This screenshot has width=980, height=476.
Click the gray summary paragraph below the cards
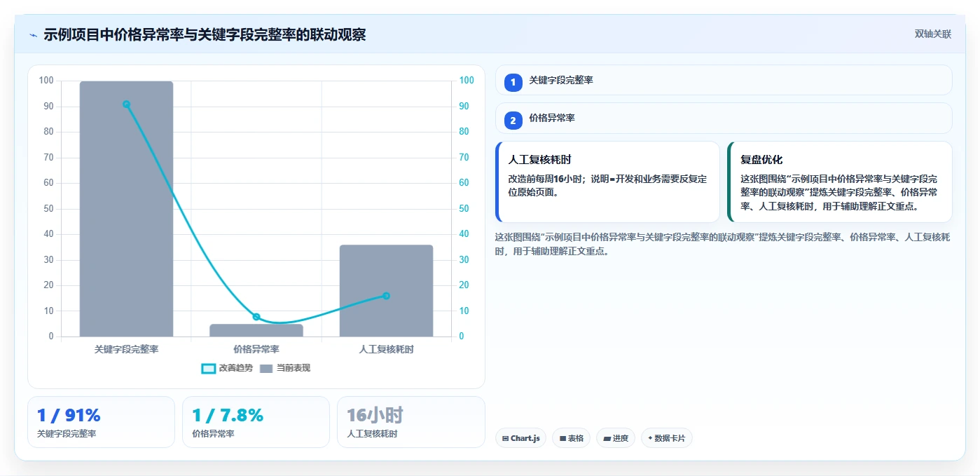point(722,245)
